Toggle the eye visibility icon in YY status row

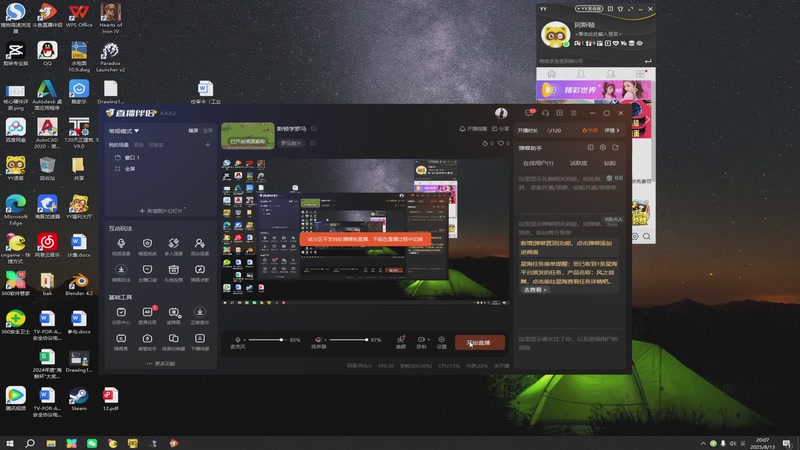pyautogui.click(x=639, y=43)
